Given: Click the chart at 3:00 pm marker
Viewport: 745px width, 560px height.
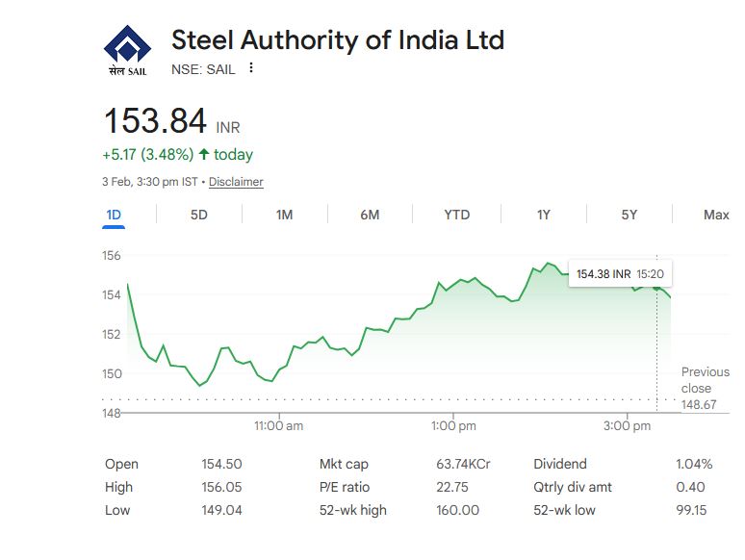Looking at the screenshot, I should [628, 424].
